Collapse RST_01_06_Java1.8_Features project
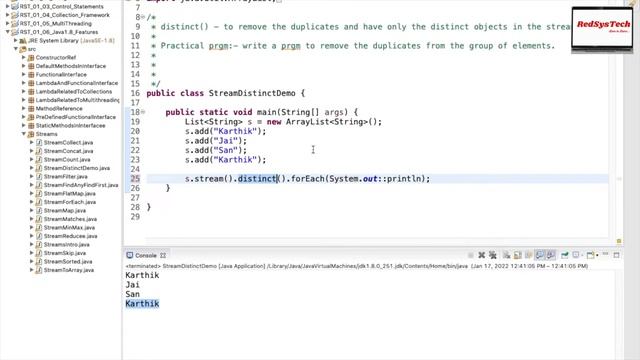 pyautogui.click(x=7, y=32)
